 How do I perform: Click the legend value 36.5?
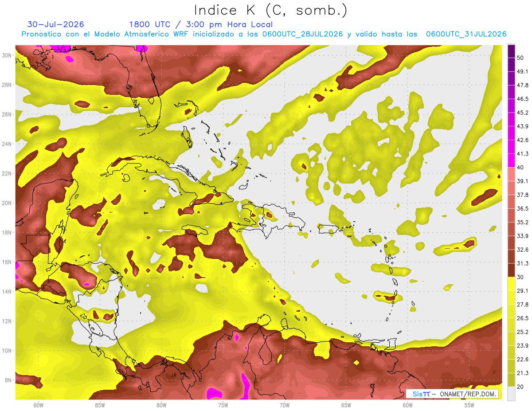(x=523, y=208)
